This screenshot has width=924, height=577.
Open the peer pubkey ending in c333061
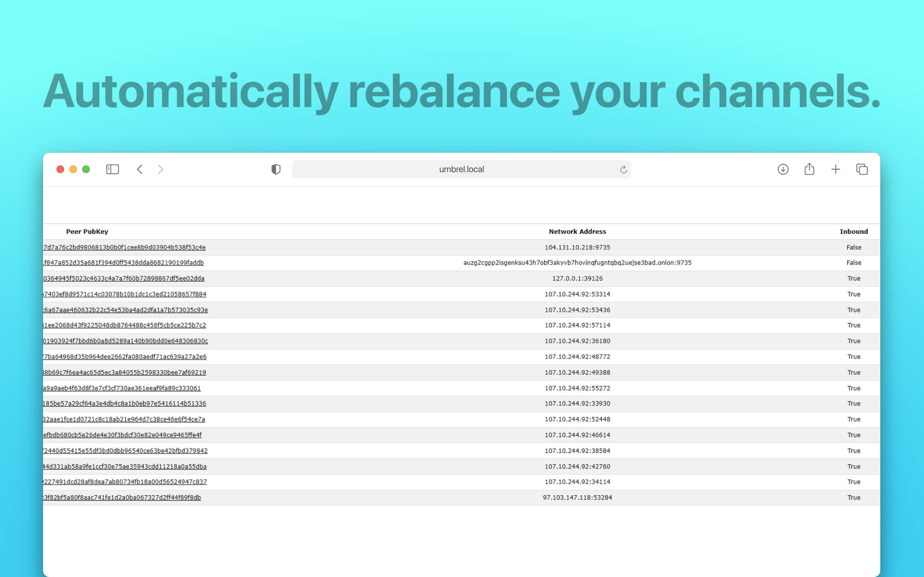click(122, 388)
